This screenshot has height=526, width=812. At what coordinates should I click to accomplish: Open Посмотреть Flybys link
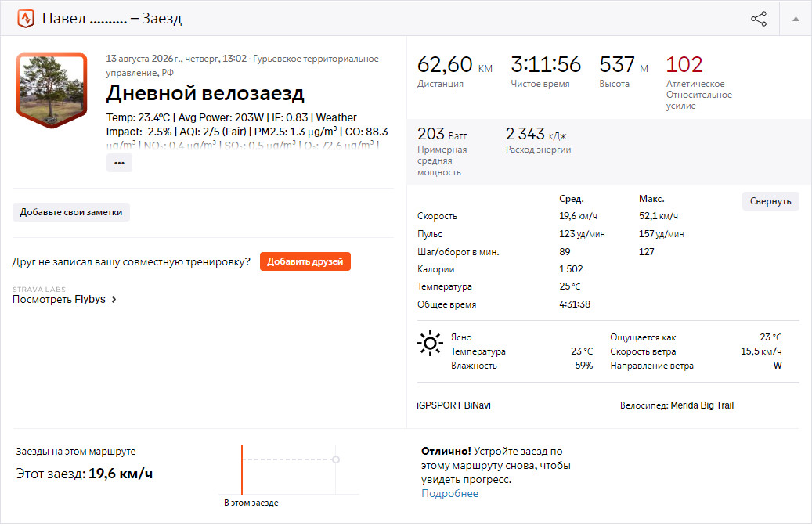point(59,299)
